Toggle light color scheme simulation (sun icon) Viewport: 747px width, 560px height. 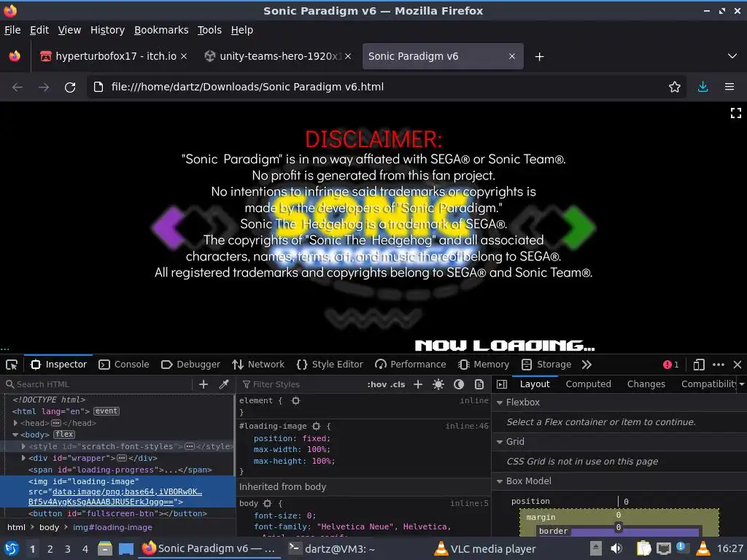pos(438,384)
